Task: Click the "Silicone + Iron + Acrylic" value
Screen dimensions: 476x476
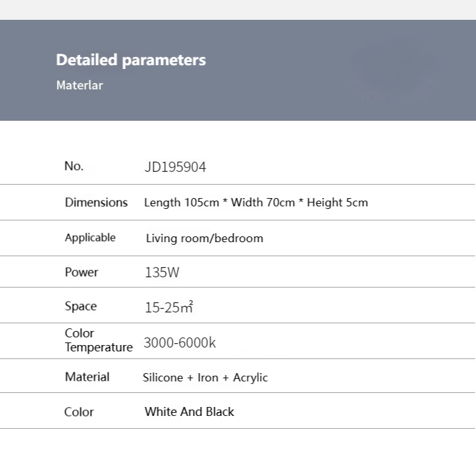Action: point(205,378)
